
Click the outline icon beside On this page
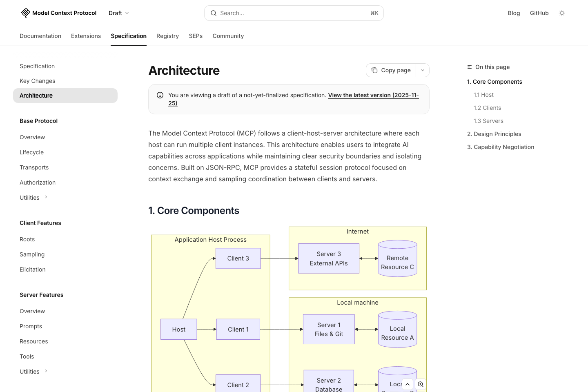(x=469, y=67)
